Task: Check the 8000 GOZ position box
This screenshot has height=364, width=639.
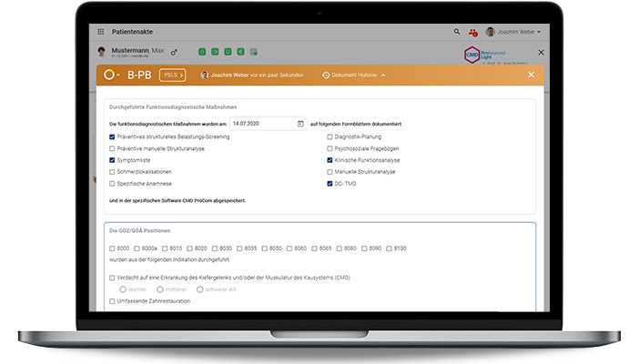Action: (112, 248)
